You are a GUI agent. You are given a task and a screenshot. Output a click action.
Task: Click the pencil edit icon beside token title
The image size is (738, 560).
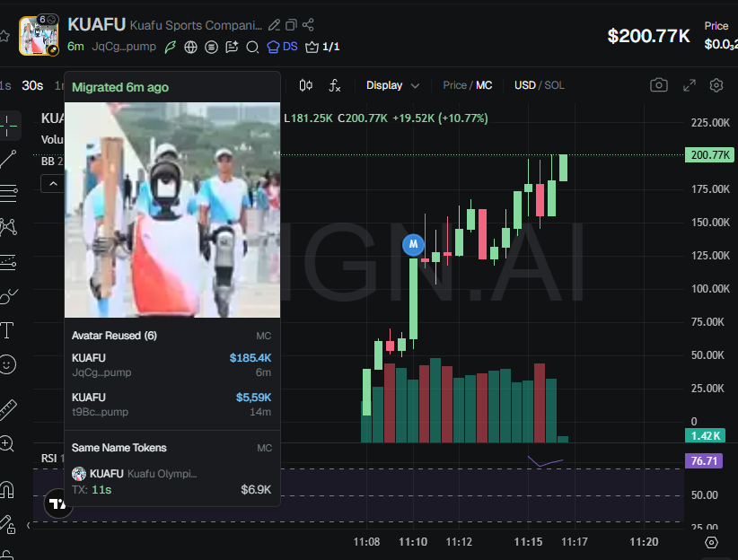coord(275,24)
